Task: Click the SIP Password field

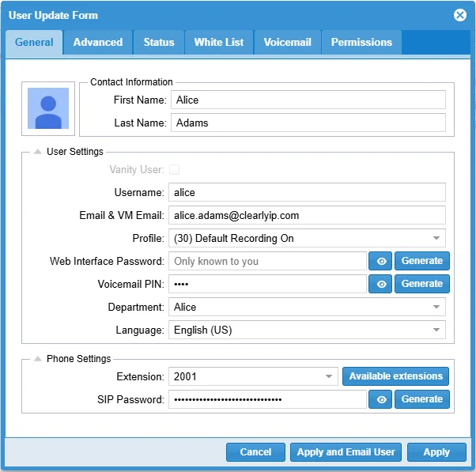Action: tap(267, 399)
